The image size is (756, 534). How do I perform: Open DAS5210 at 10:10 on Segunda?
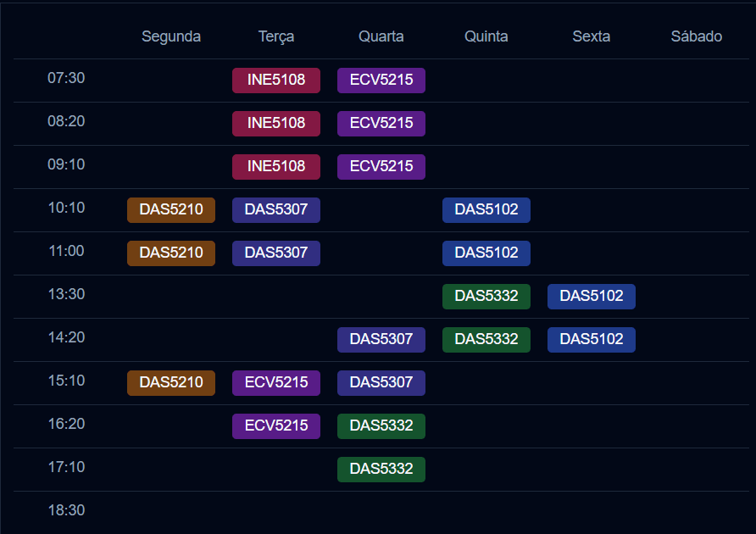click(171, 210)
